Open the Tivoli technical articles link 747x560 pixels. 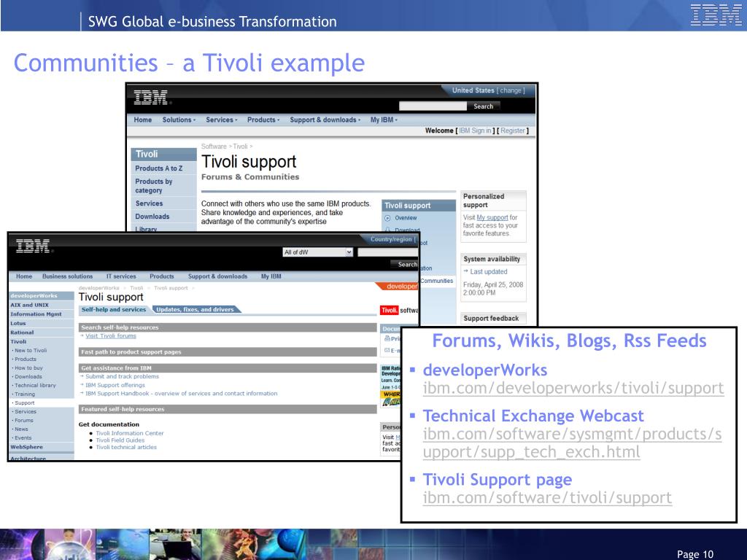126,447
